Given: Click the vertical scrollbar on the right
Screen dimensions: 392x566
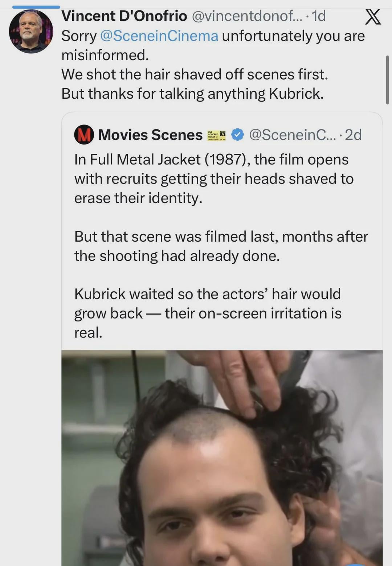Looking at the screenshot, I should pos(387,80).
